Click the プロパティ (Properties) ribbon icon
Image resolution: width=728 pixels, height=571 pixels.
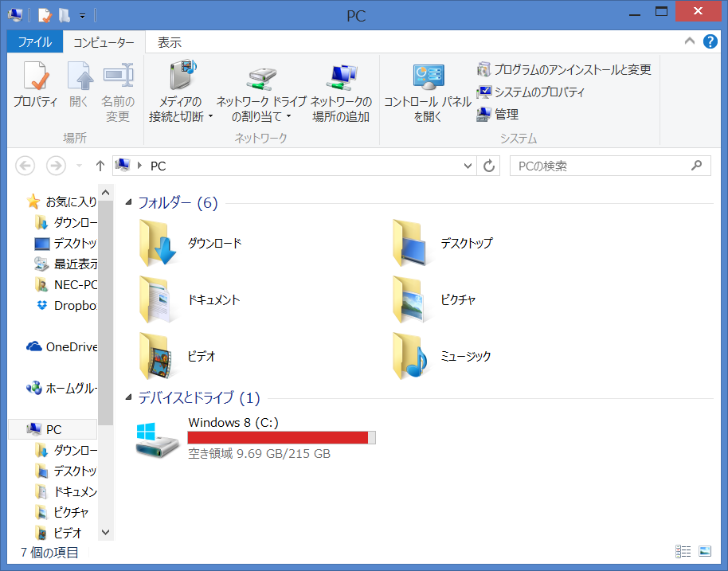point(35,86)
